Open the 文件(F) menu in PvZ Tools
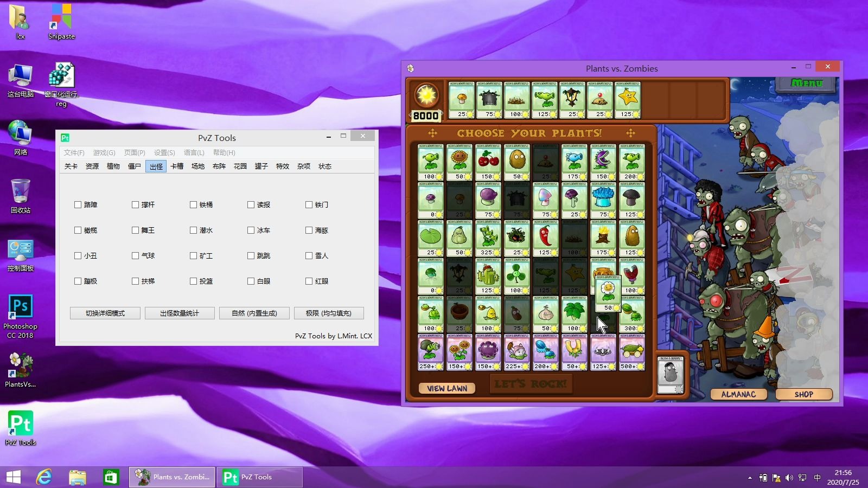The width and height of the screenshot is (868, 488). click(74, 153)
